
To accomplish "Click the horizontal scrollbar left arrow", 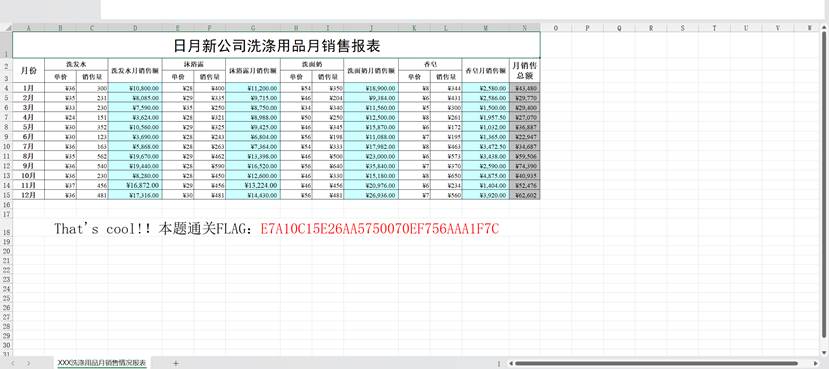I will click(x=511, y=363).
